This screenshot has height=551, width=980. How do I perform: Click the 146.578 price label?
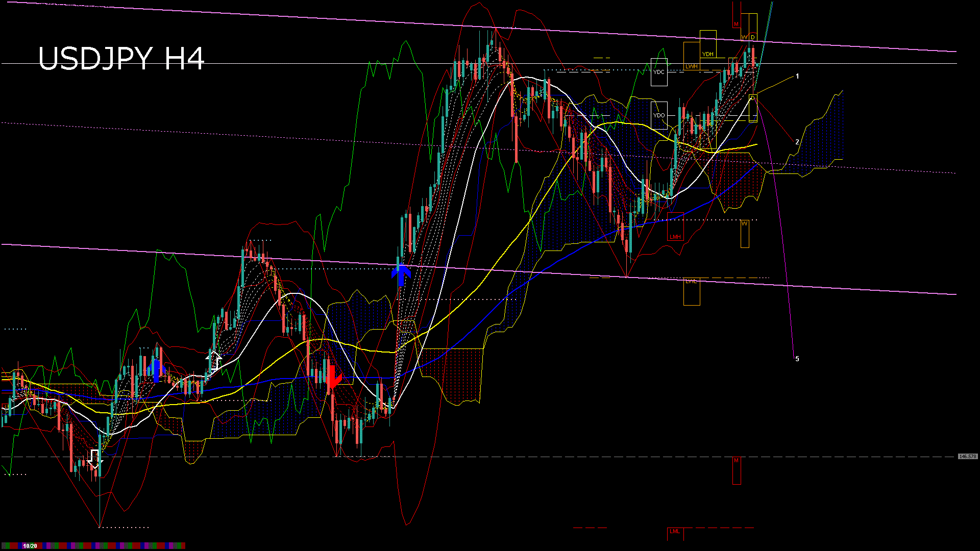click(x=968, y=457)
